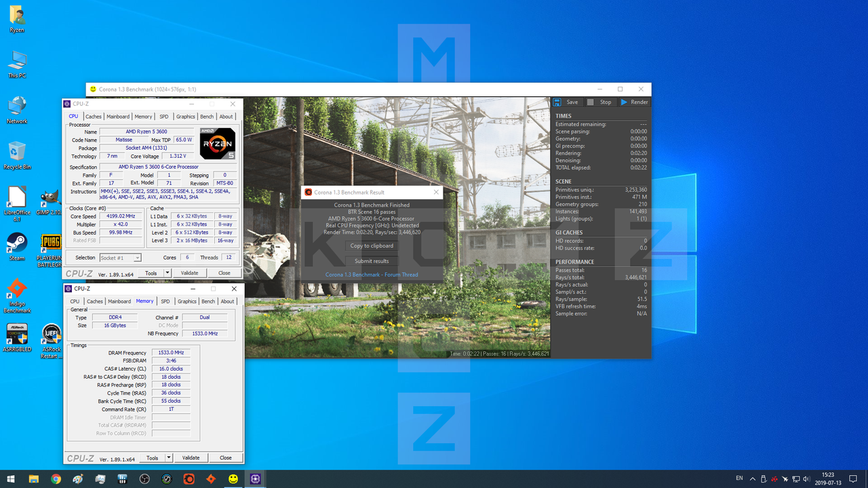Open paint palette app in taskbar
868x488 pixels.
coord(78,479)
